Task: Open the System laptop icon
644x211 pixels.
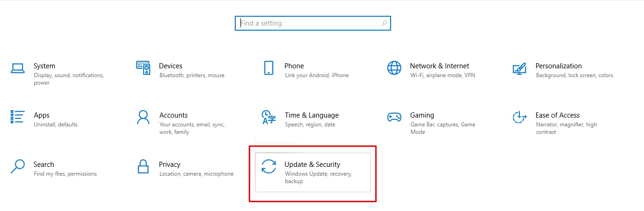Action: [x=18, y=68]
